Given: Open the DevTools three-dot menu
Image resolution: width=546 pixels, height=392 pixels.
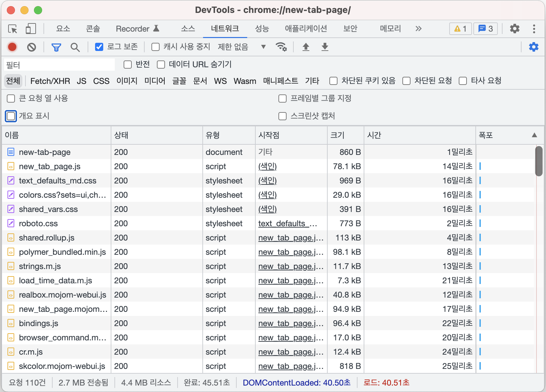Looking at the screenshot, I should pyautogui.click(x=534, y=29).
